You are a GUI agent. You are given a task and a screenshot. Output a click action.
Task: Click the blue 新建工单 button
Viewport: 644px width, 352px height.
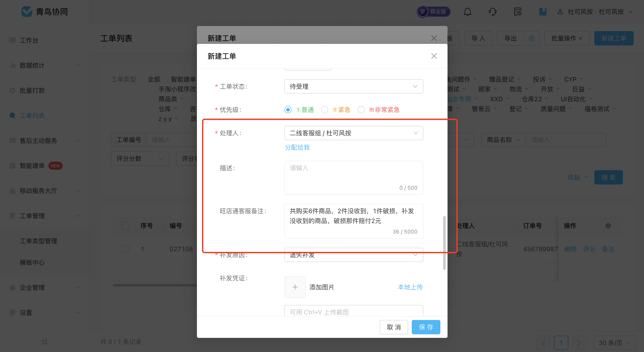pyautogui.click(x=614, y=38)
